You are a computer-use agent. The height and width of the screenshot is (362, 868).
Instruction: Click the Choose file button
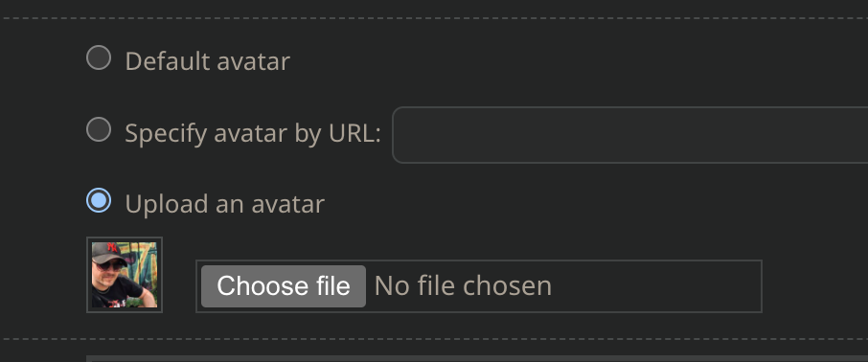pyautogui.click(x=284, y=286)
